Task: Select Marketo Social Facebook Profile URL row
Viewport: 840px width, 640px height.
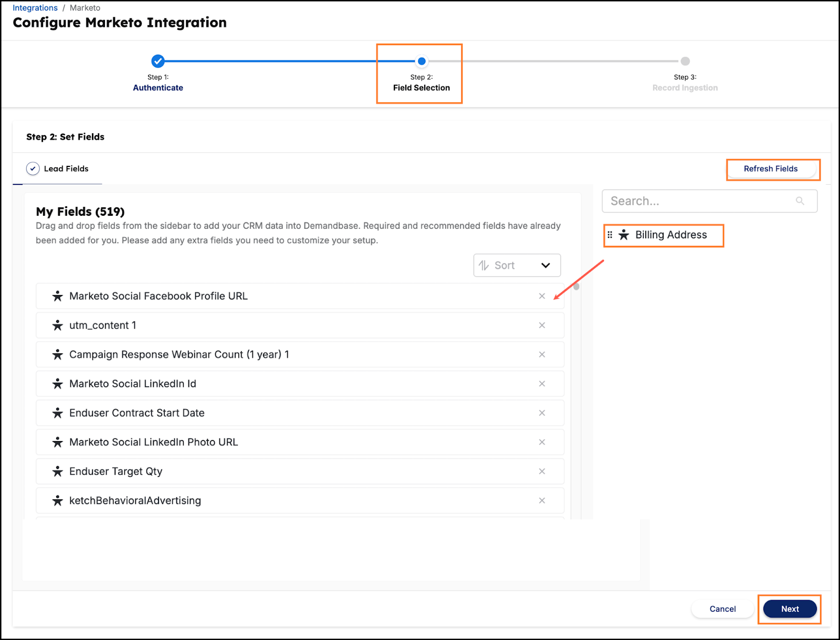Action: (300, 296)
